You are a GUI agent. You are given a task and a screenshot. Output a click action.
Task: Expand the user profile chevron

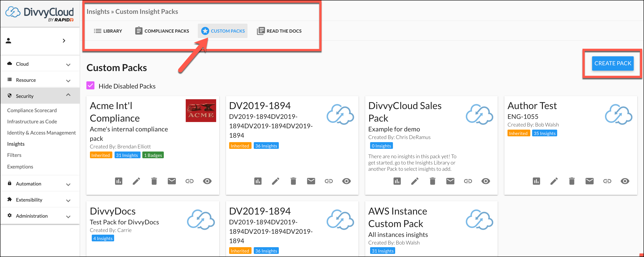coord(64,41)
